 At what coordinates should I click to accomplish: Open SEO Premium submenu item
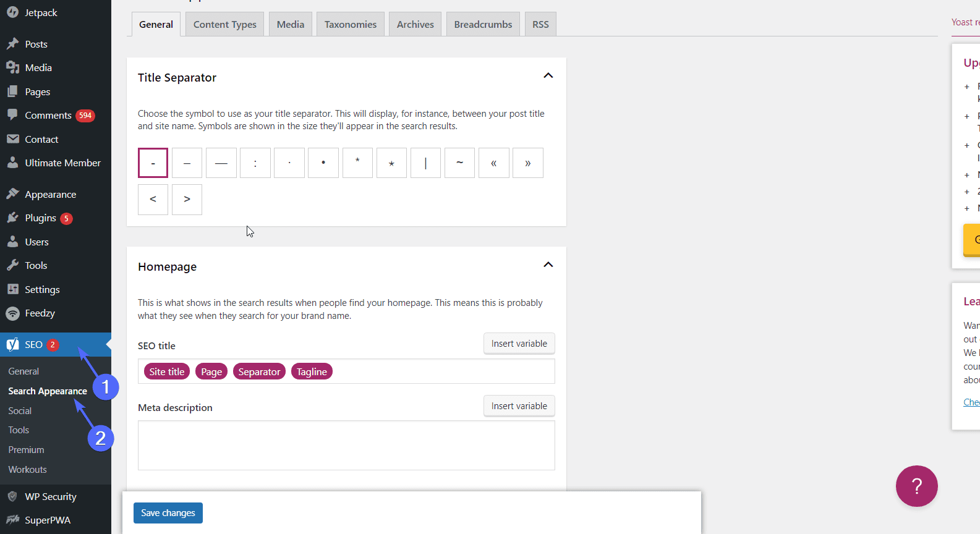click(26, 450)
